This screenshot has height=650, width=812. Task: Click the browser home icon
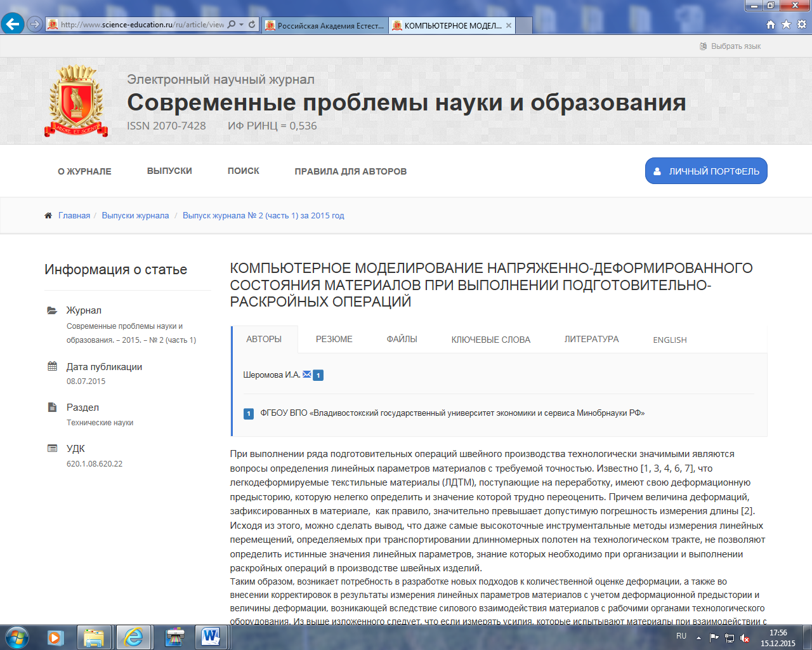(x=771, y=25)
